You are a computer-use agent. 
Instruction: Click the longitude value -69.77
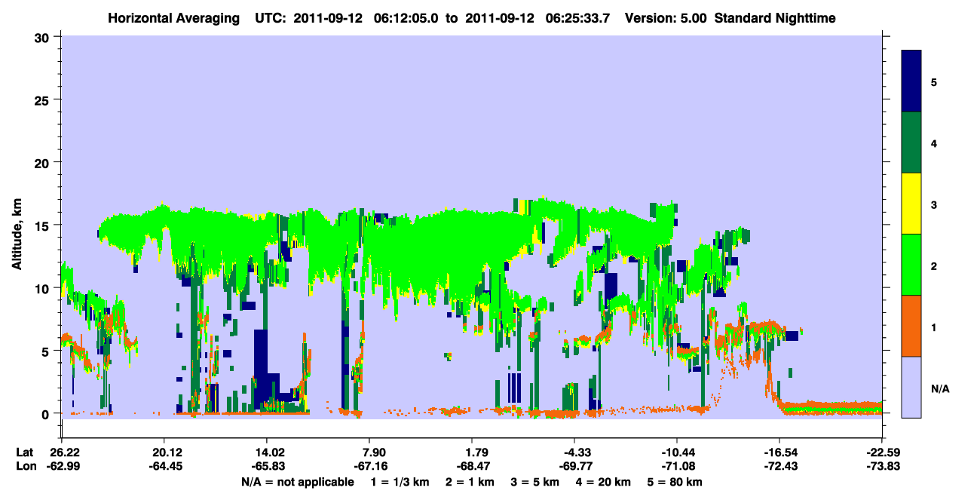pyautogui.click(x=574, y=466)
